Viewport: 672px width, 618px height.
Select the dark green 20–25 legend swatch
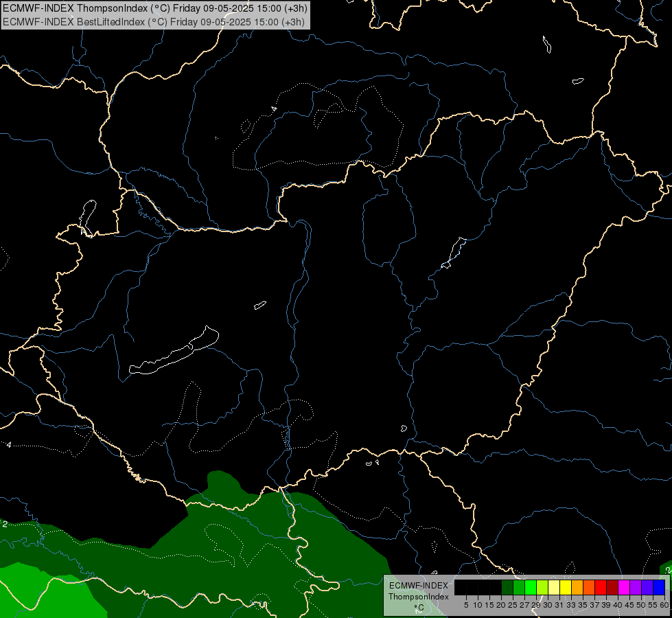(507, 587)
